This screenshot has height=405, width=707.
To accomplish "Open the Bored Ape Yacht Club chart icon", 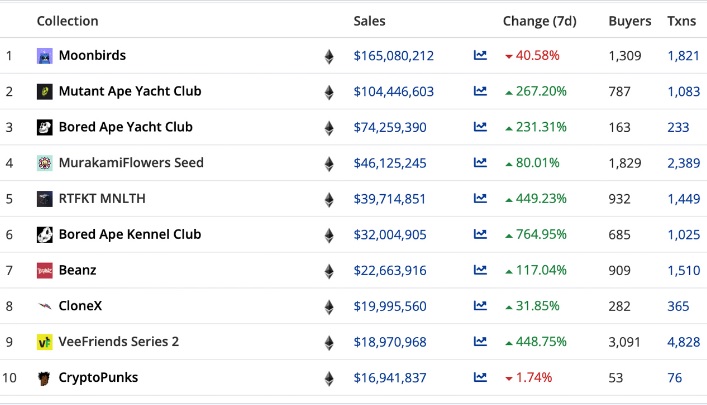I will click(x=480, y=127).
